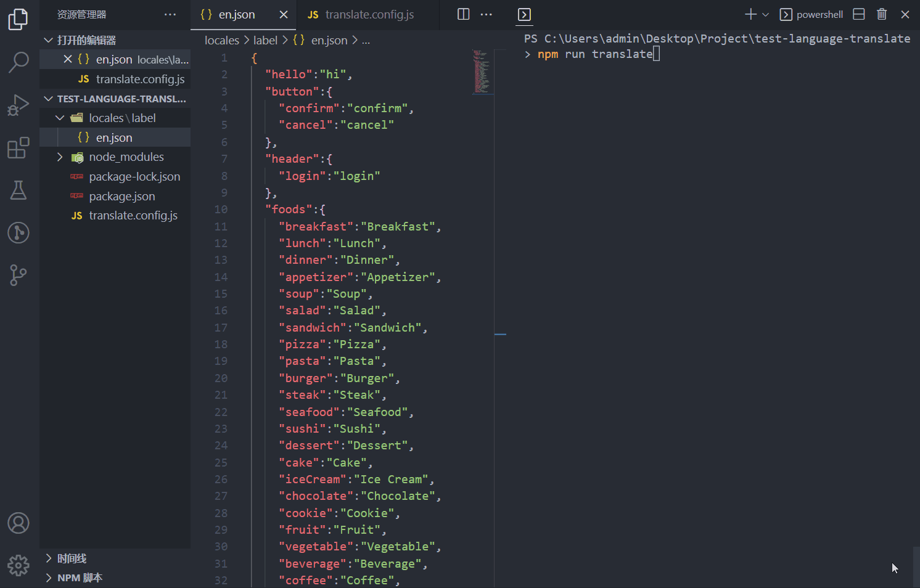Open package.json in the file tree

[x=115, y=196]
